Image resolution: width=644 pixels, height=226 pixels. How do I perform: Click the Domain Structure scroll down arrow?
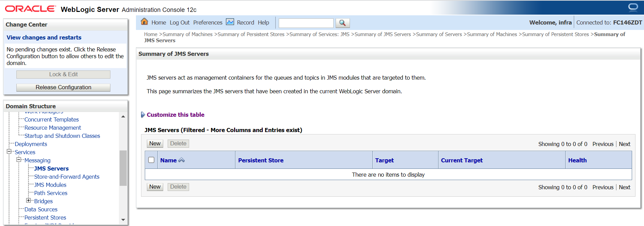click(x=123, y=220)
